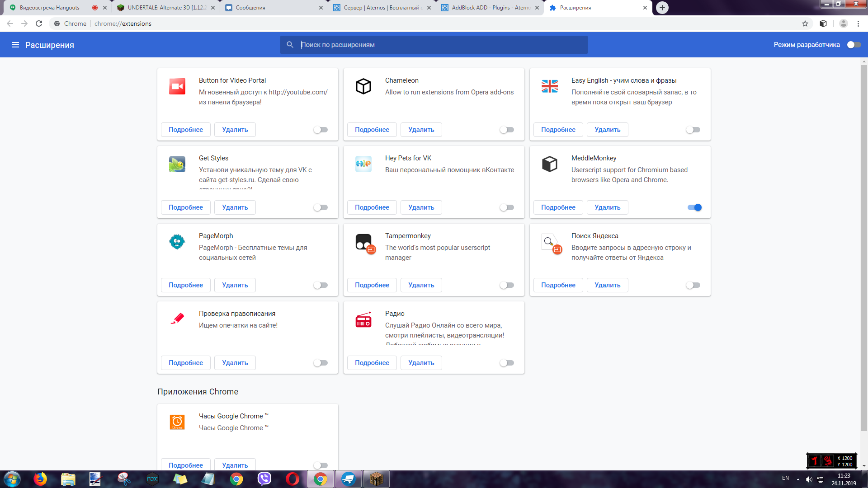Open Viber from the taskbar
The image size is (868, 488).
point(264,479)
